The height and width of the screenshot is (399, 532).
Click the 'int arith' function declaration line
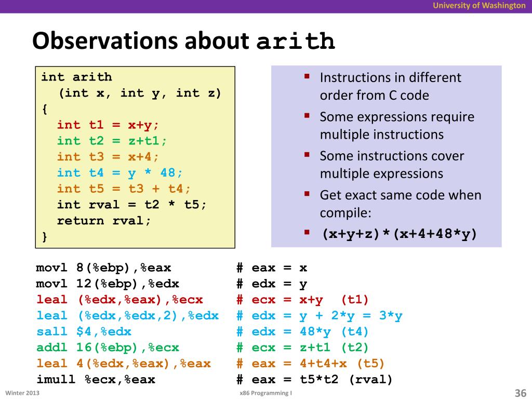pyautogui.click(x=77, y=77)
